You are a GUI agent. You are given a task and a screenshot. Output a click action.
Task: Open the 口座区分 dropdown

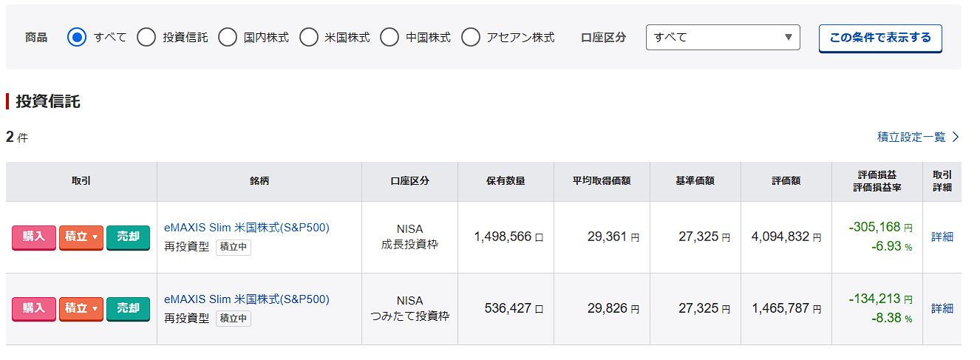[722, 37]
